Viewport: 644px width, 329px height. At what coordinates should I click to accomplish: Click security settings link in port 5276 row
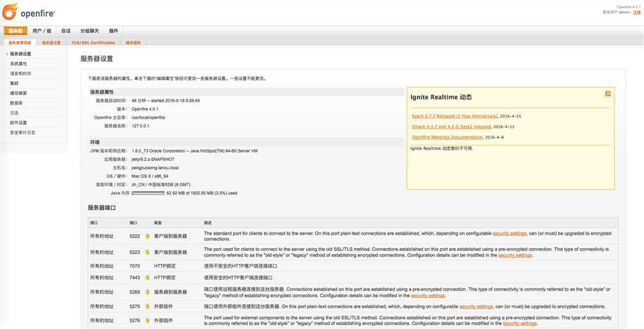pyautogui.click(x=519, y=323)
